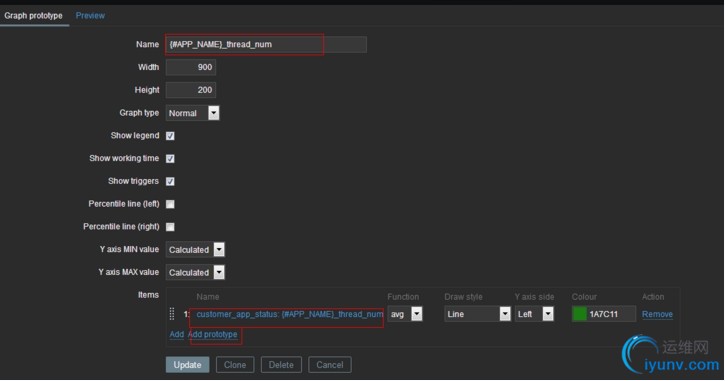Image resolution: width=725 pixels, height=381 pixels.
Task: Toggle the Show working time checkbox
Action: click(170, 158)
